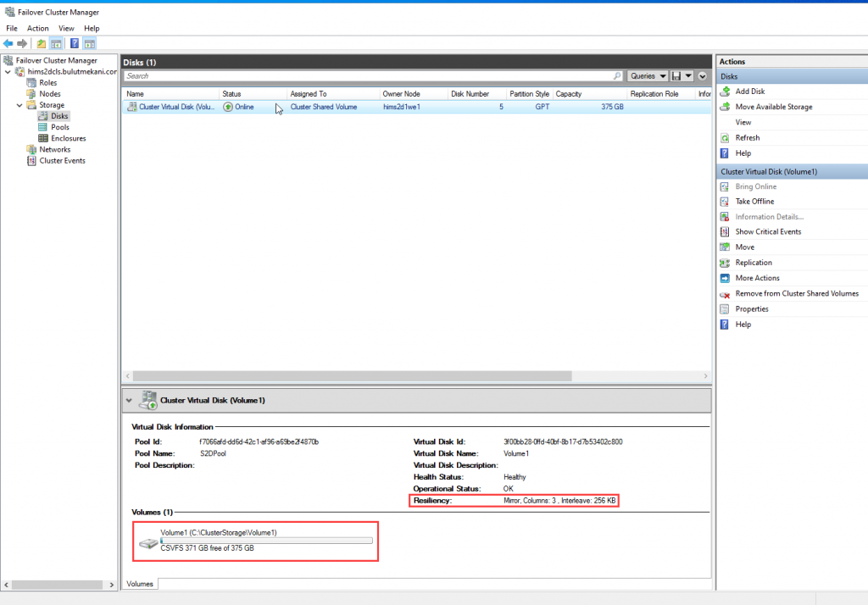Select Pools under Storage
This screenshot has width=868, height=605.
point(60,127)
